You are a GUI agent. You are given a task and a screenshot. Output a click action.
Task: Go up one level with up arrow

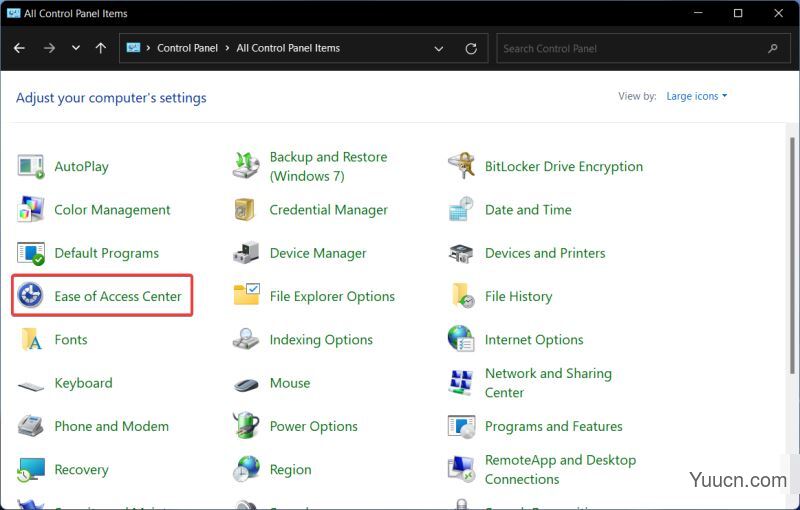point(101,48)
